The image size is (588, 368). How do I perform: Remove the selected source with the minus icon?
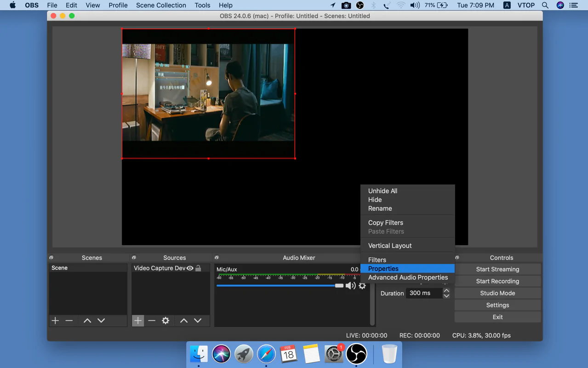[x=152, y=321]
